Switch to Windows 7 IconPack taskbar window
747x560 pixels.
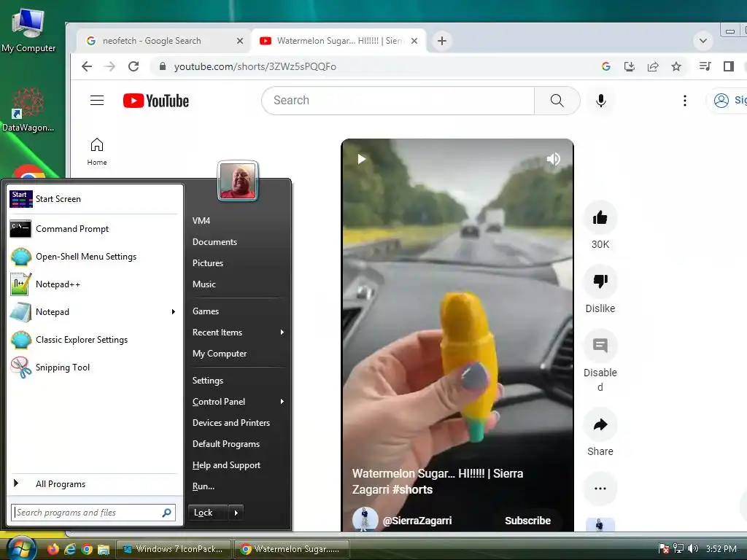[174, 549]
